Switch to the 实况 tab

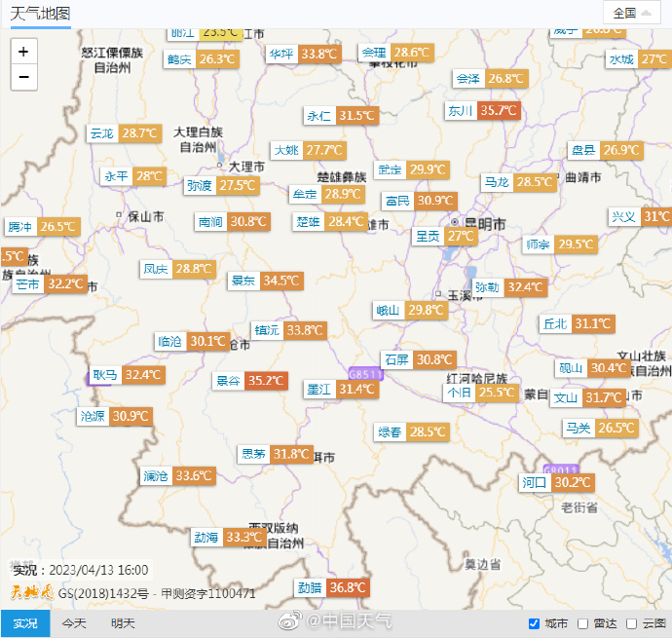pyautogui.click(x=25, y=623)
